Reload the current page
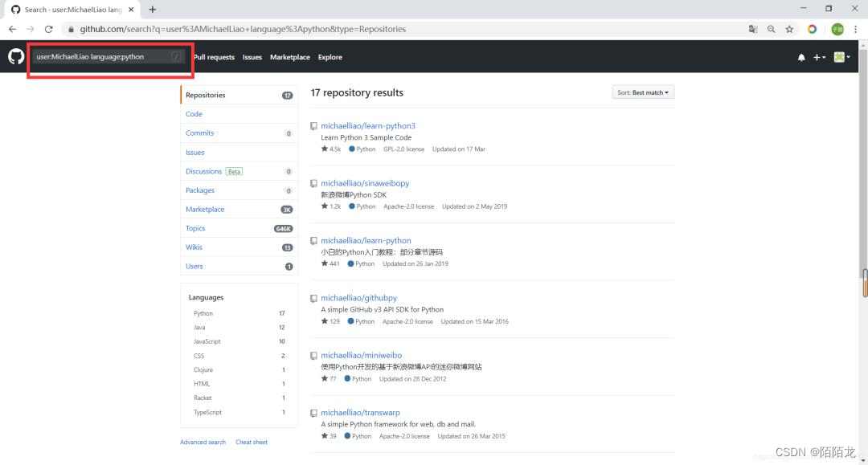 (x=49, y=29)
